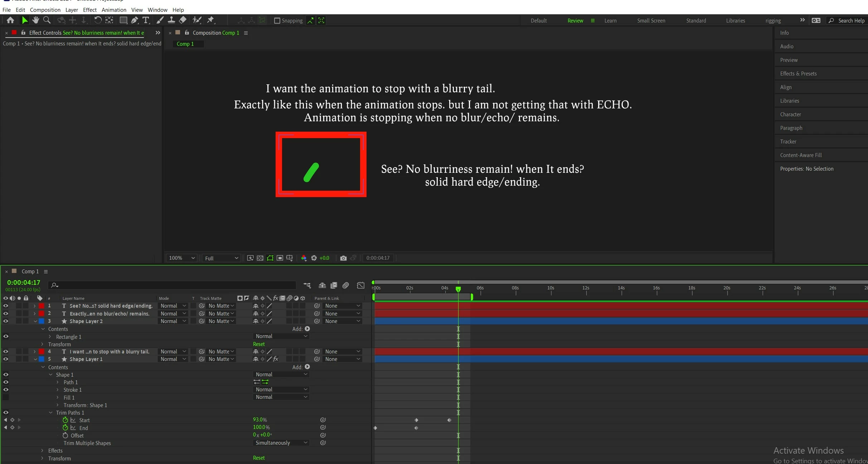
Task: Select the Puppet Pin tool
Action: [x=211, y=20]
